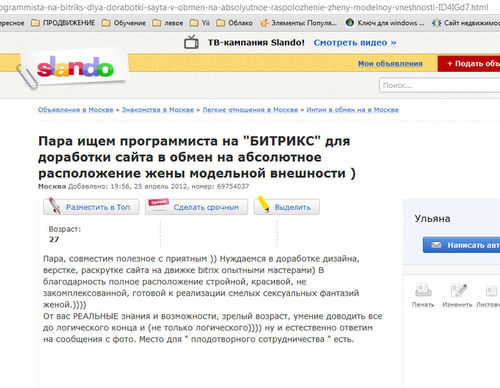Open the левое bookmarks folder
Image resolution: width=500 pixels, height=388 pixels.
point(168,23)
